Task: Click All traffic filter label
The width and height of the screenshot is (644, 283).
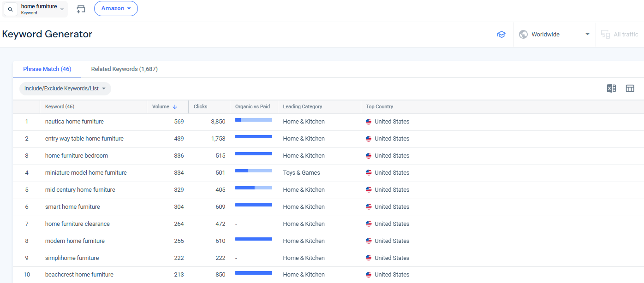Action: 626,35
